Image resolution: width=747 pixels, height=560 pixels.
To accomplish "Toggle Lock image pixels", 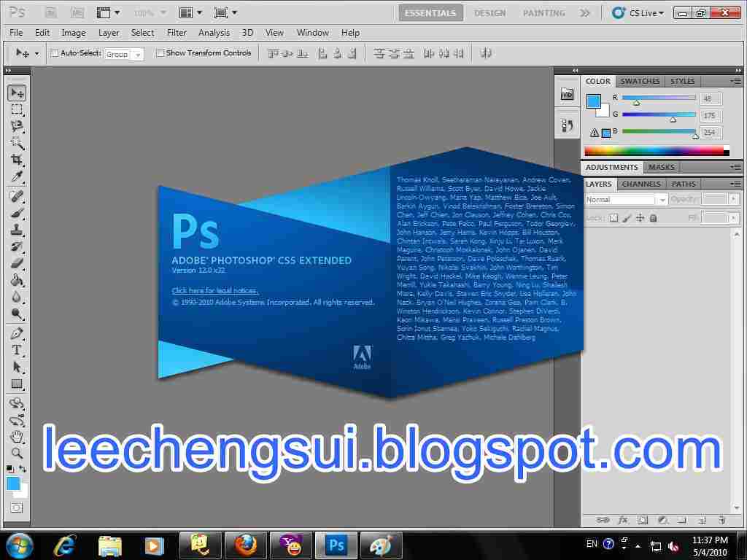I will [627, 218].
